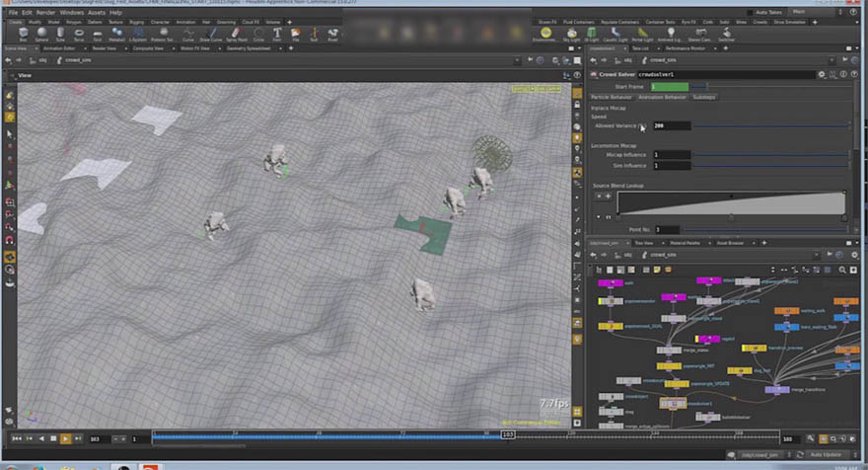The image size is (868, 470).
Task: Click the stop button in timeline
Action: tap(53, 439)
